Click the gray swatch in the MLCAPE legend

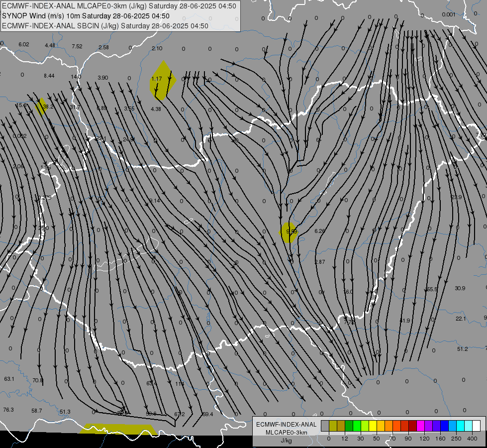325,426
